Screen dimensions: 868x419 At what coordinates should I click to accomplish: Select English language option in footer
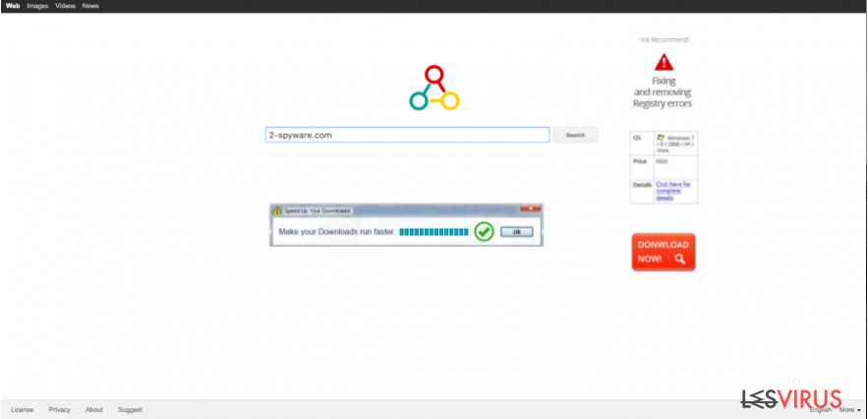click(x=821, y=410)
